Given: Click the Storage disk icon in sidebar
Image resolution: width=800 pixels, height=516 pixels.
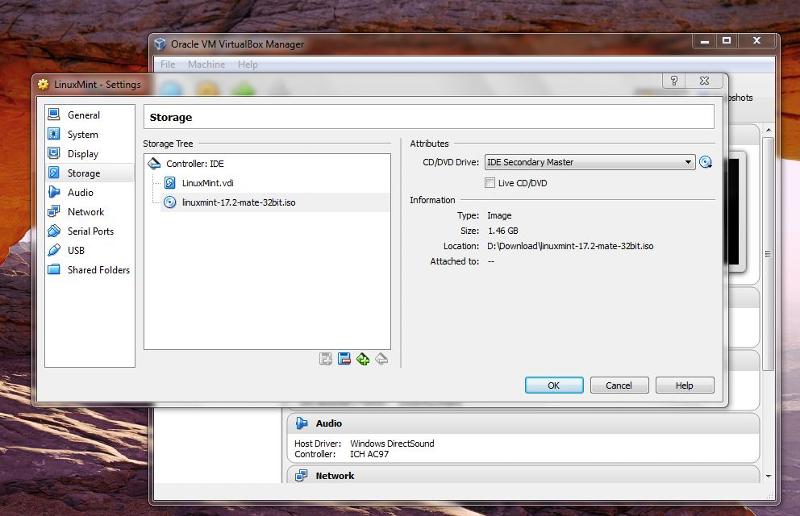Looking at the screenshot, I should point(54,173).
